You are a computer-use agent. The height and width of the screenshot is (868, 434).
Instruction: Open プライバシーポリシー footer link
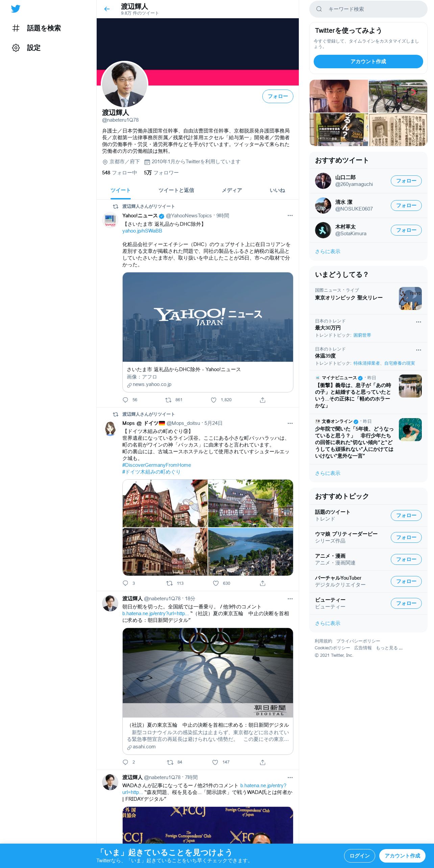click(x=358, y=641)
